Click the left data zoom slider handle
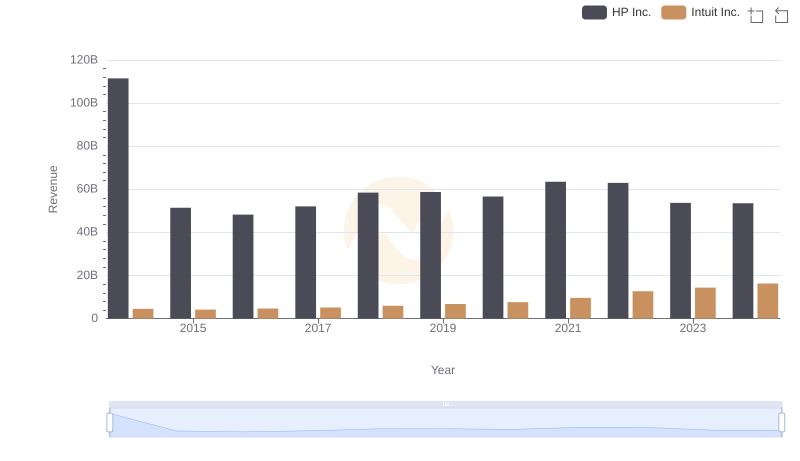The image size is (800, 461). coord(110,423)
